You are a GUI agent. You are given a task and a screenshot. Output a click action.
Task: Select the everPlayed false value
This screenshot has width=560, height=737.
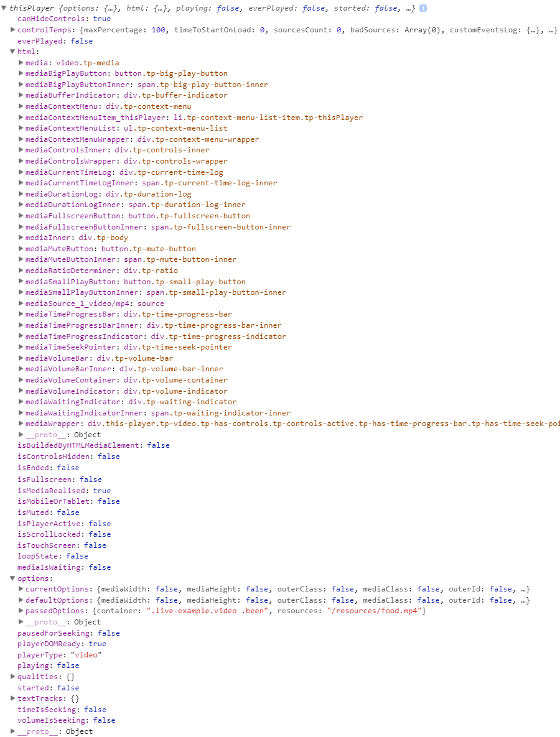click(82, 40)
